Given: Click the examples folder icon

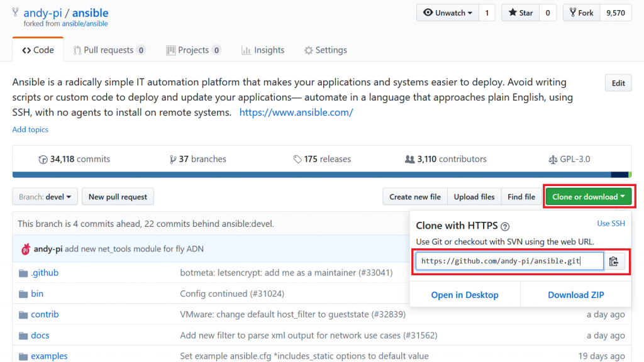Looking at the screenshot, I should point(23,356).
